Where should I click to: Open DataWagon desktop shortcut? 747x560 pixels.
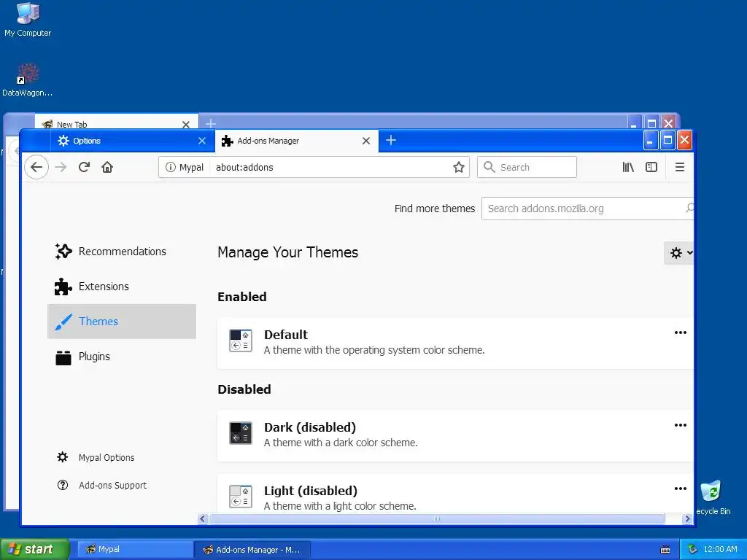point(28,80)
